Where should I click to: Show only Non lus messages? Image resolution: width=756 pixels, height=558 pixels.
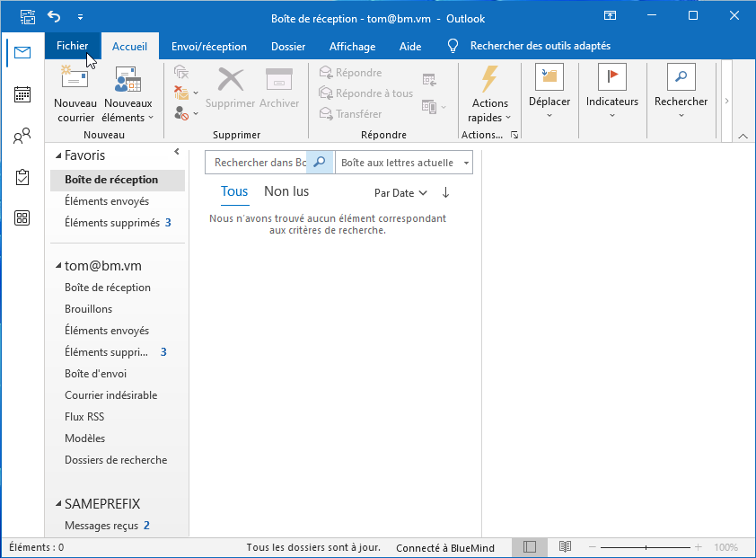286,191
